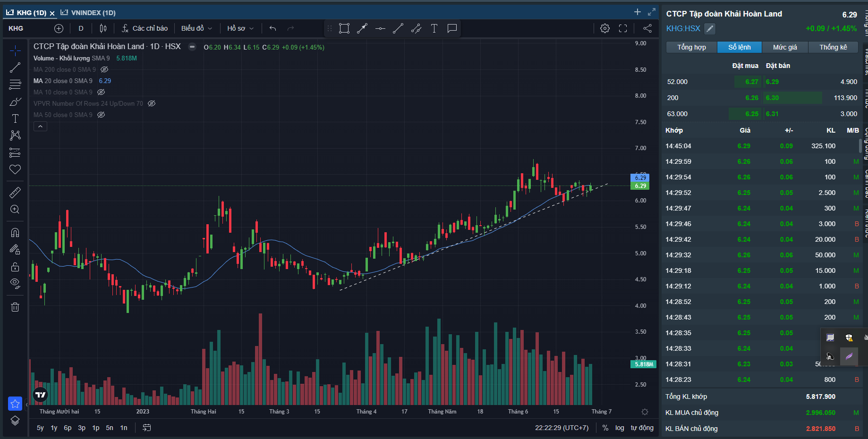Toggle visibility of VPVR indicator

coord(152,103)
